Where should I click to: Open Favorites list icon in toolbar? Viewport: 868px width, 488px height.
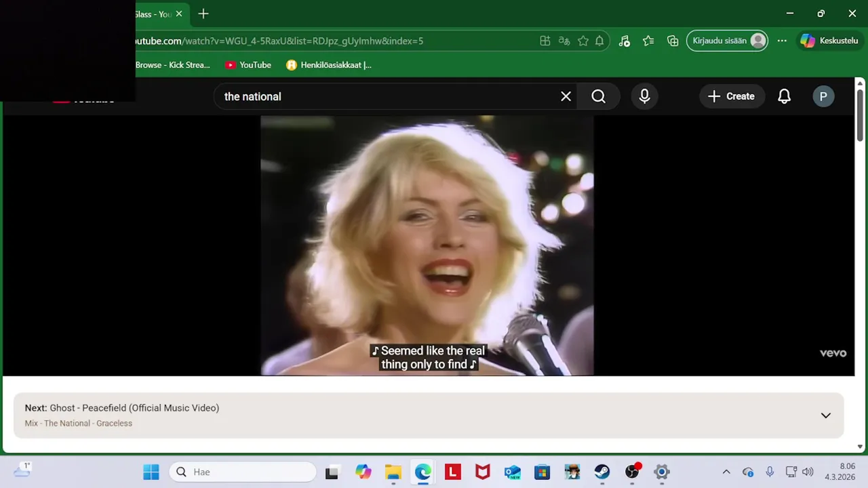click(x=648, y=41)
